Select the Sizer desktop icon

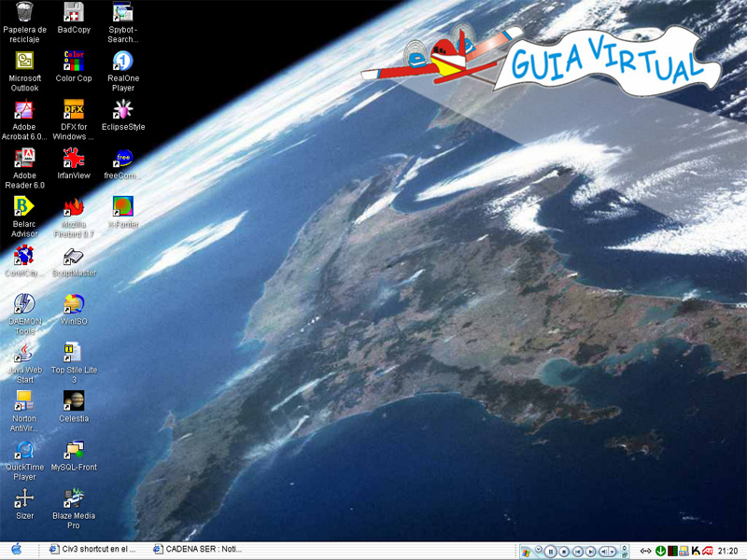pos(25,498)
